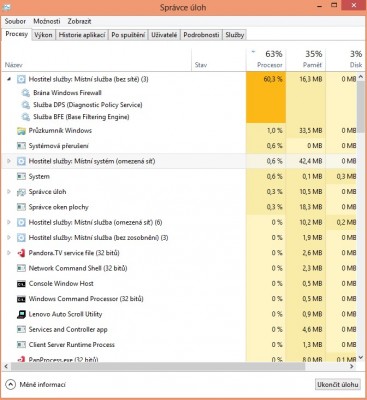Collapse details with Méně informací arrow
The height and width of the screenshot is (400, 367).
[10, 384]
